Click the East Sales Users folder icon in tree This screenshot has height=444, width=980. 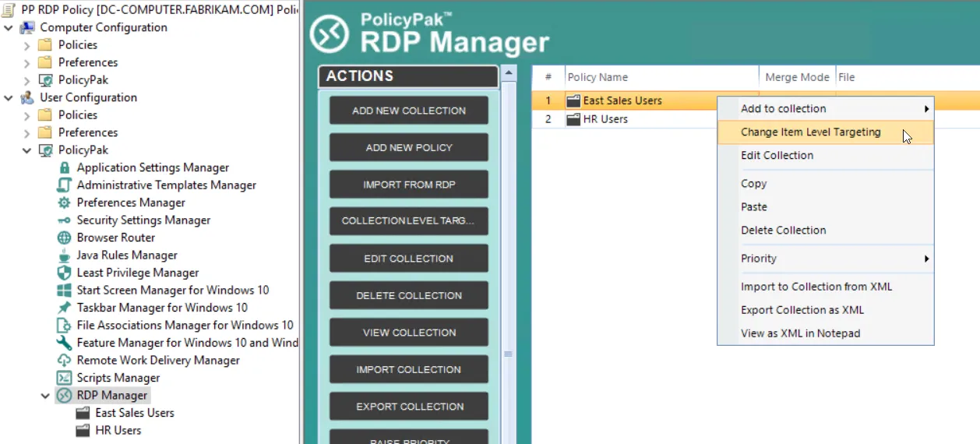coord(83,413)
